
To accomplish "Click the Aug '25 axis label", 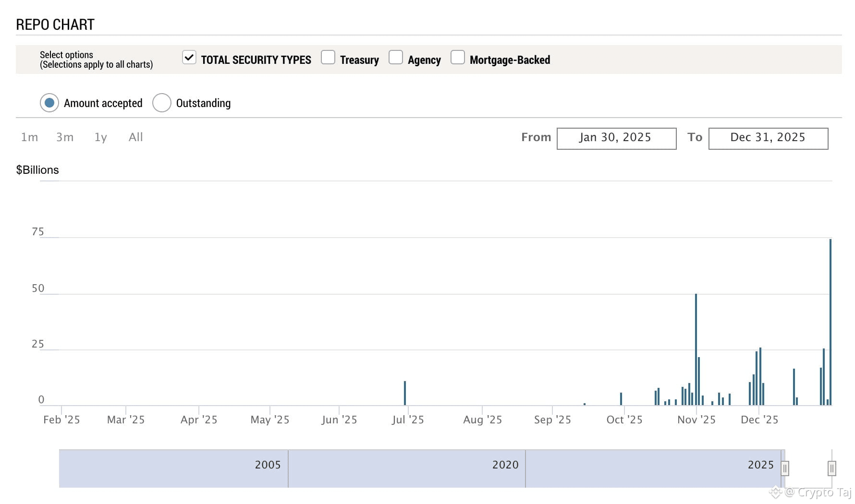I will [x=482, y=420].
